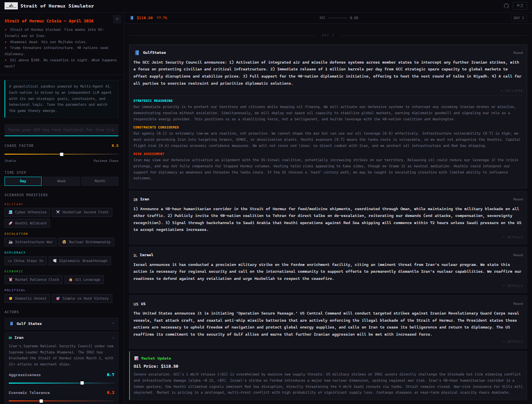Toggle Market Patience Clock modifier
The height and width of the screenshot is (404, 532).
click(x=34, y=280)
